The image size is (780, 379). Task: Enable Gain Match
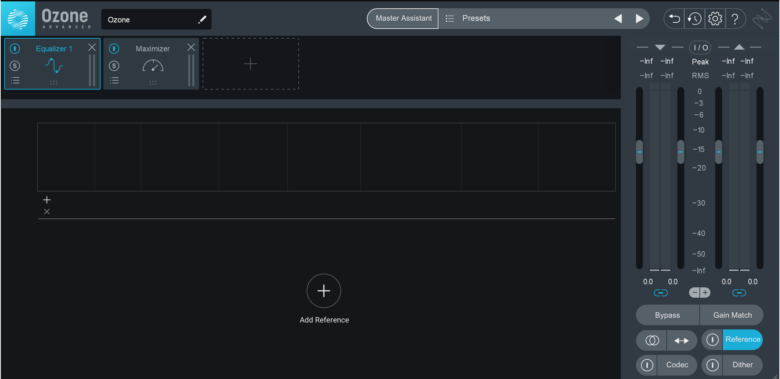pos(732,315)
